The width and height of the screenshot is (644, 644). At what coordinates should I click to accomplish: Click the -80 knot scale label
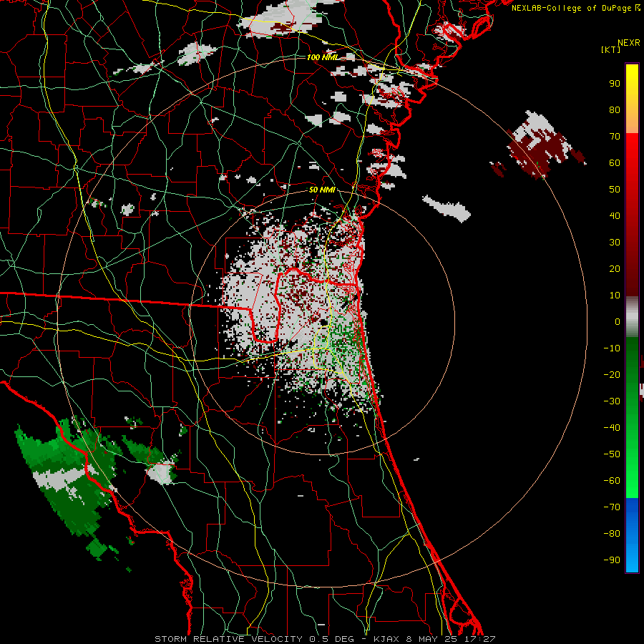612,534
